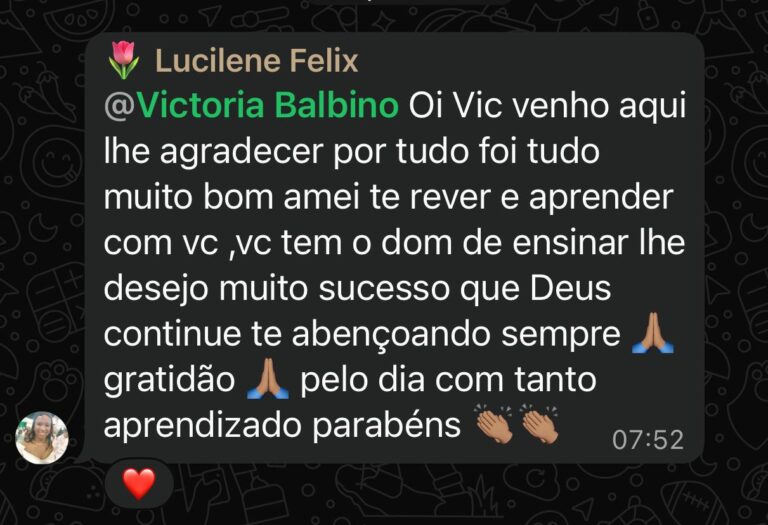The height and width of the screenshot is (525, 768).
Task: Select the second clapping hands emoji
Action: coord(539,424)
